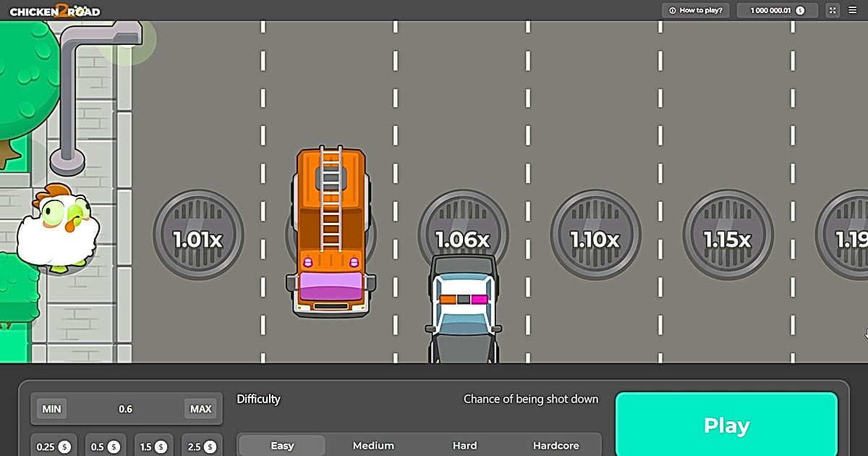Click the white chicken character
This screenshot has width=868, height=456.
coord(56,229)
